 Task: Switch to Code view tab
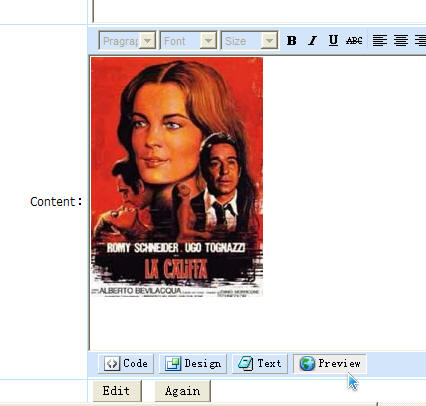point(126,363)
